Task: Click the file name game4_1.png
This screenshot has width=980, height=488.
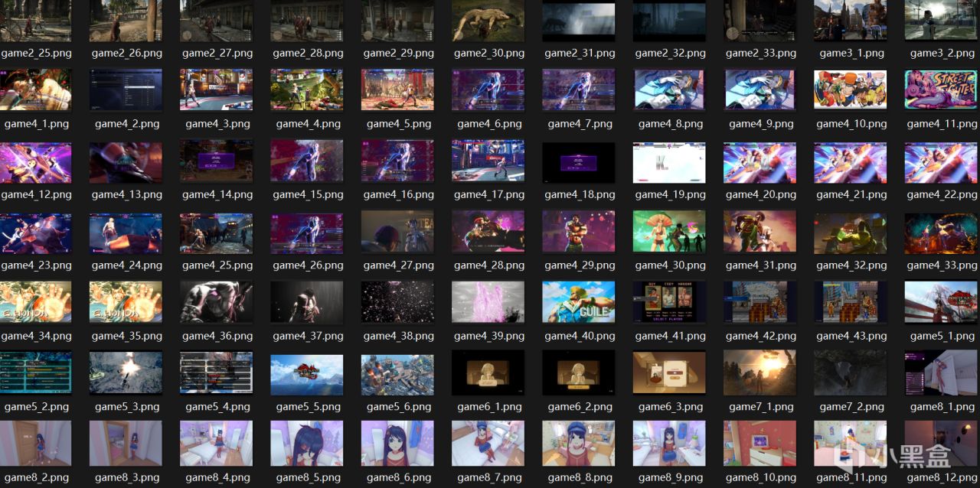Action: 35,124
